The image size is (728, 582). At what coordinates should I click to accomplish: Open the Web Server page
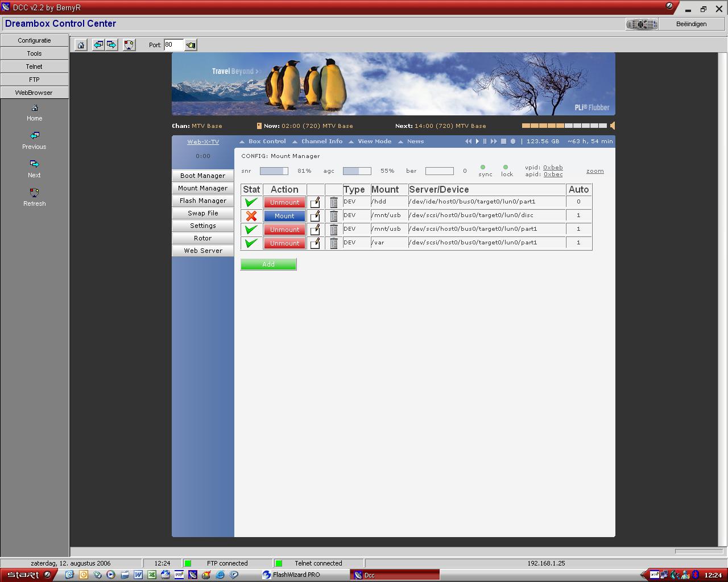203,251
